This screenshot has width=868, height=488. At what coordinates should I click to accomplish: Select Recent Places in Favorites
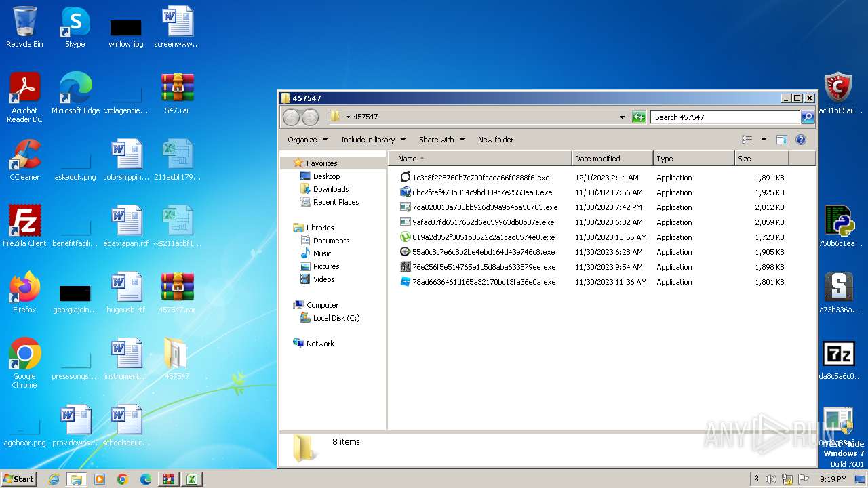pyautogui.click(x=336, y=202)
